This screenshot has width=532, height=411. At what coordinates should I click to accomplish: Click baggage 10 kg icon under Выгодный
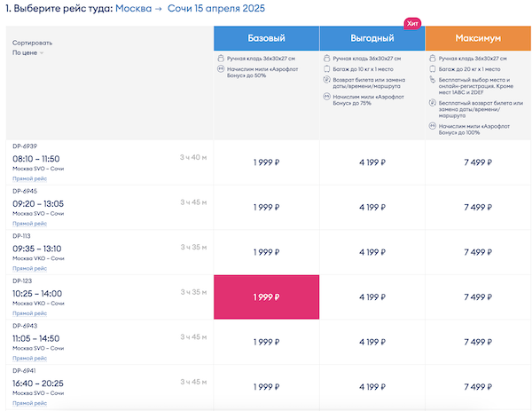pyautogui.click(x=325, y=68)
